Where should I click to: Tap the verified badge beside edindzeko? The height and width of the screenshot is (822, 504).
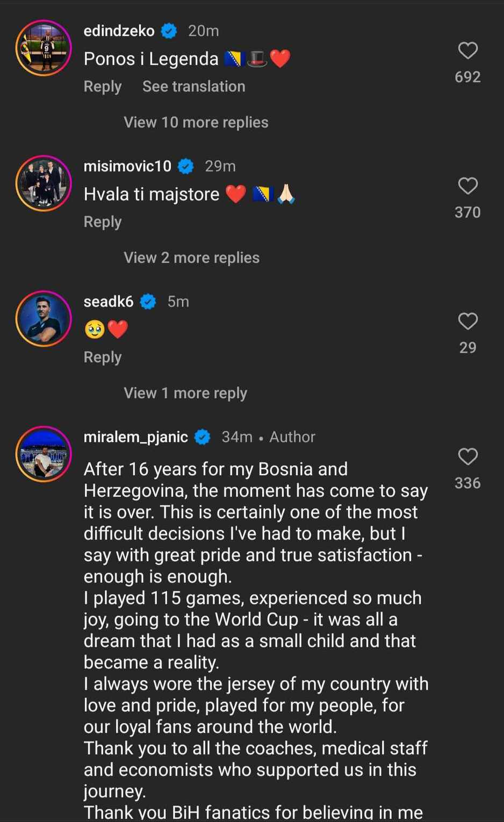[169, 31]
